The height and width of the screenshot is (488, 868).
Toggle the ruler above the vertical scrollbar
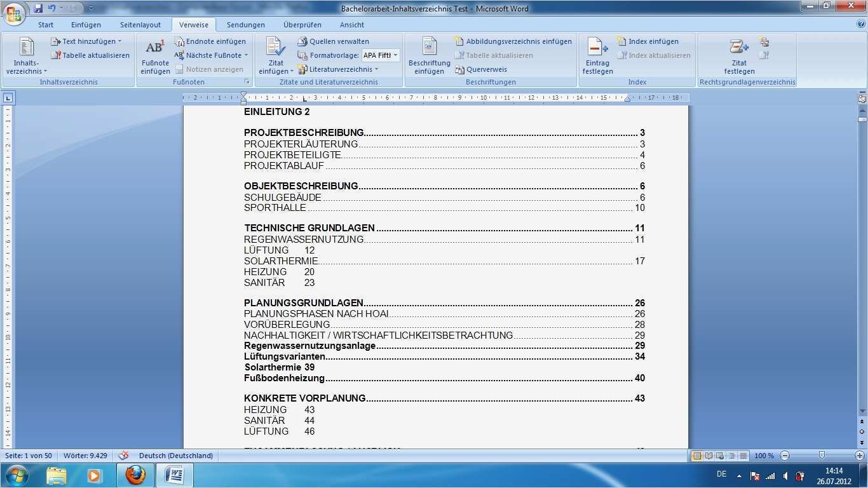[861, 98]
